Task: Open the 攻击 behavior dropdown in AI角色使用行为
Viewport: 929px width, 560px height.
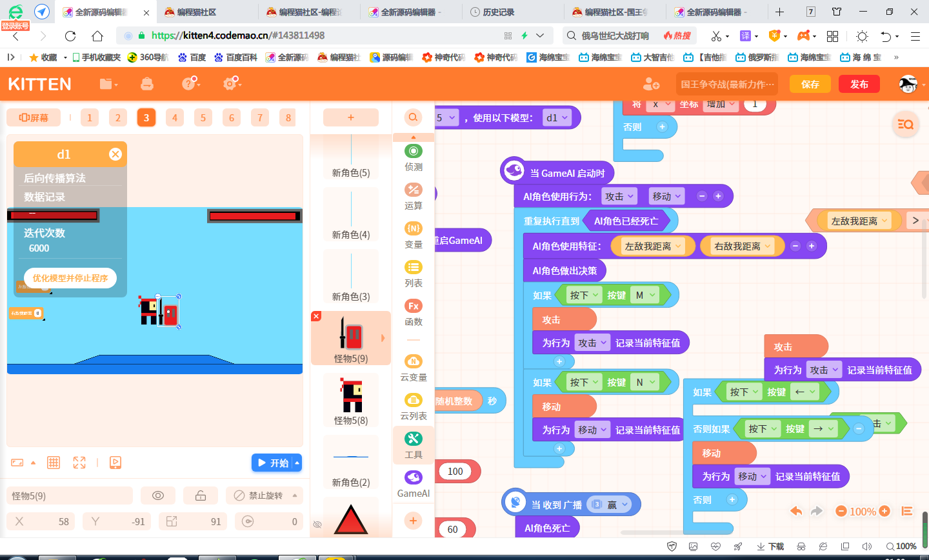Action: 620,196
